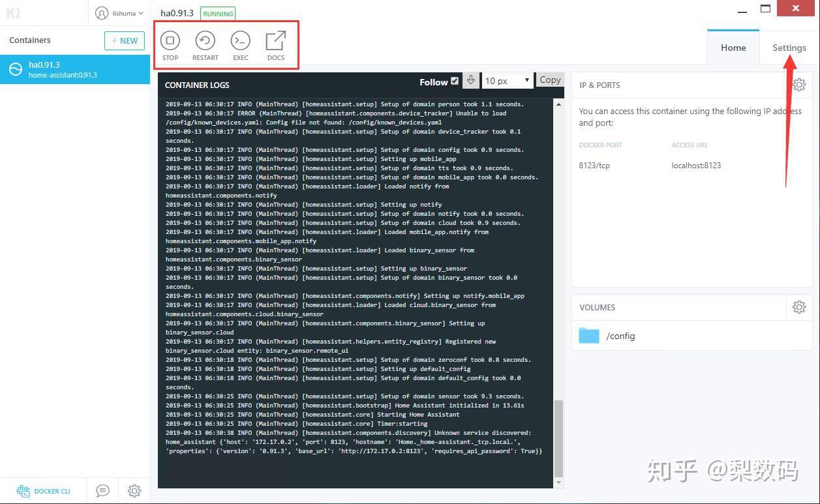This screenshot has height=504, width=820.
Task: Click the NEW button to create a container
Action: pyautogui.click(x=124, y=40)
